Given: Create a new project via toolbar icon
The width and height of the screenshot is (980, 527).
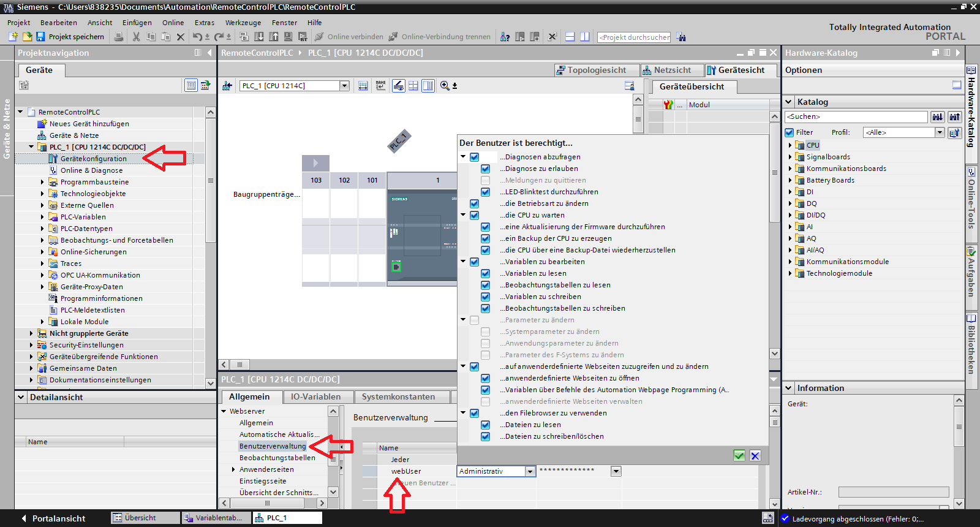Looking at the screenshot, I should click(13, 37).
